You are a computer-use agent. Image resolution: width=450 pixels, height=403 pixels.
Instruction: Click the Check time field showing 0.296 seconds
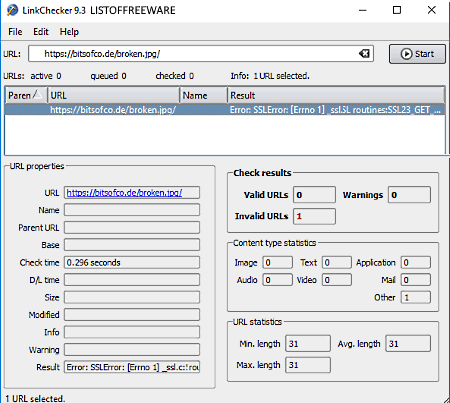tap(132, 262)
